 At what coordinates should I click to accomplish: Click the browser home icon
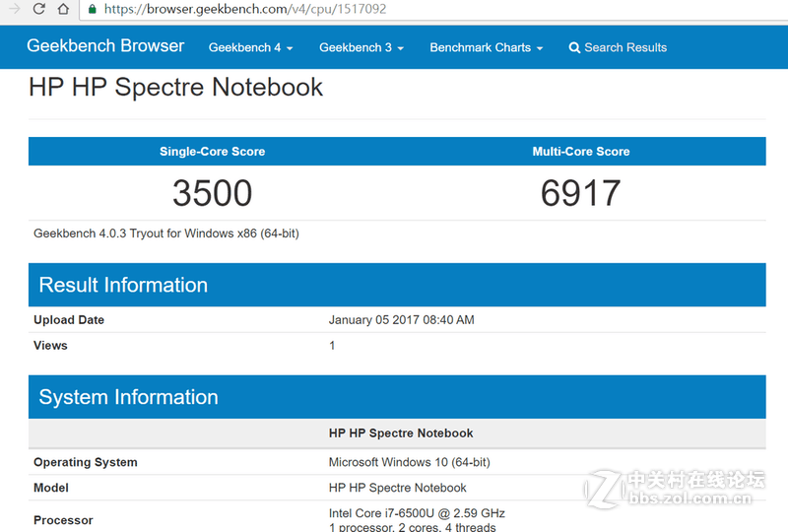point(63,9)
